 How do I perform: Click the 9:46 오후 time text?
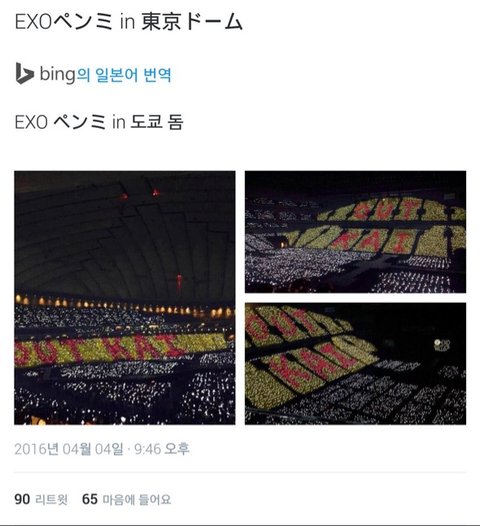(162, 449)
